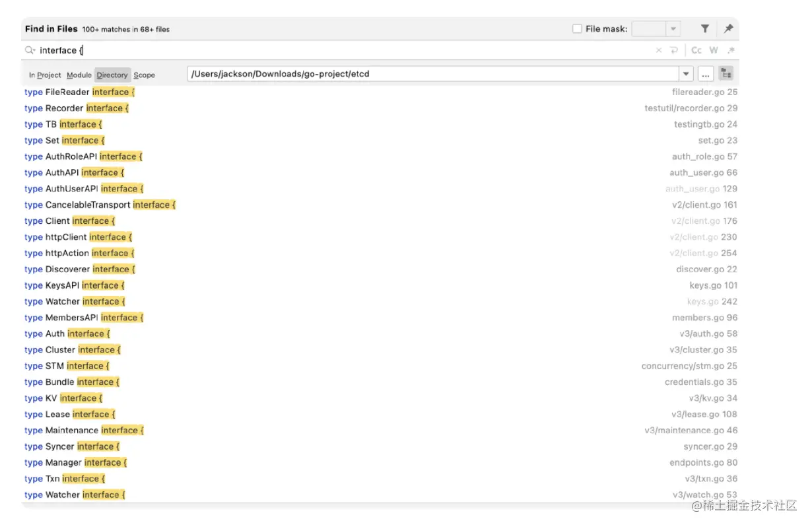This screenshot has width=812, height=527.
Task: Toggle match case (Cc) option
Action: coord(696,50)
